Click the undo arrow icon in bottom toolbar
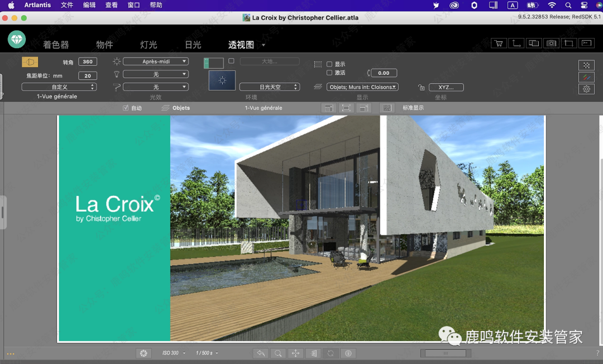Screen dimensions: 603x364 [x=260, y=353]
